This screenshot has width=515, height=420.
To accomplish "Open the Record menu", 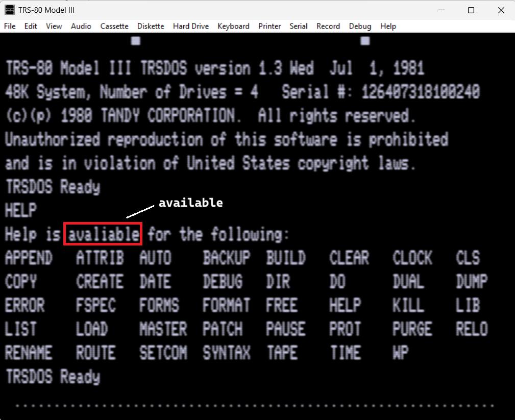I will click(x=328, y=26).
